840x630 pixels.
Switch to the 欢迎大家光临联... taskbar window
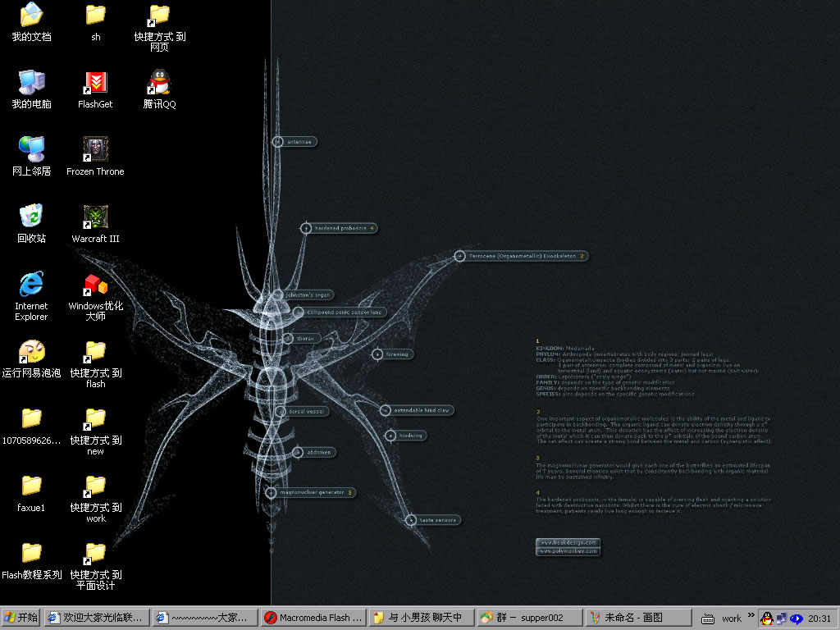pyautogui.click(x=97, y=618)
